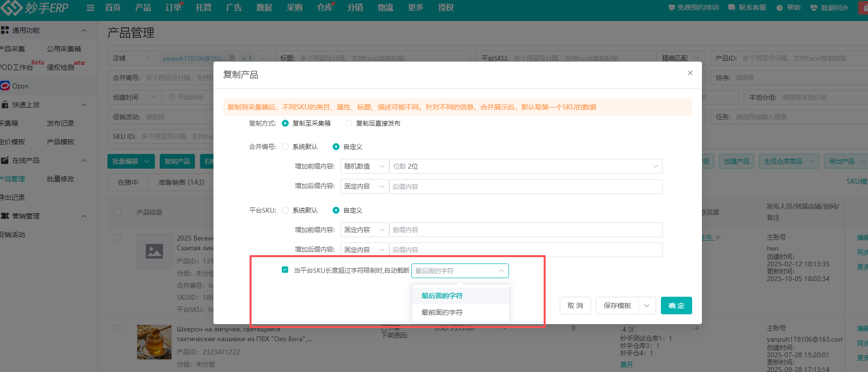This screenshot has width=868, height=372.
Task: Select the 复制后直接发布 radio option
Action: [349, 123]
